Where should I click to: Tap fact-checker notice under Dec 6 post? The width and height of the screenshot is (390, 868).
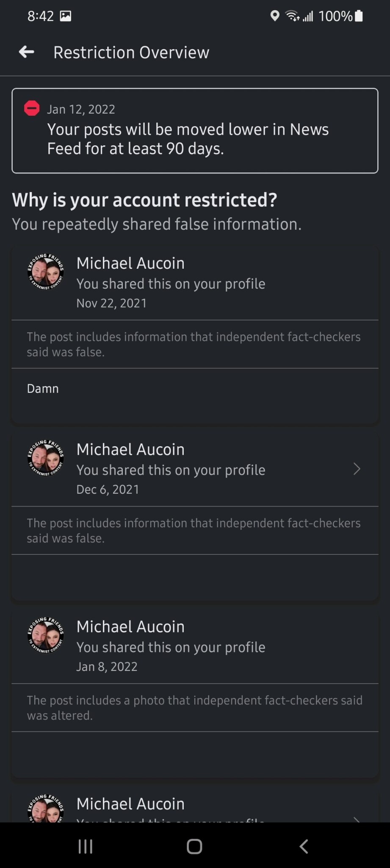194,531
